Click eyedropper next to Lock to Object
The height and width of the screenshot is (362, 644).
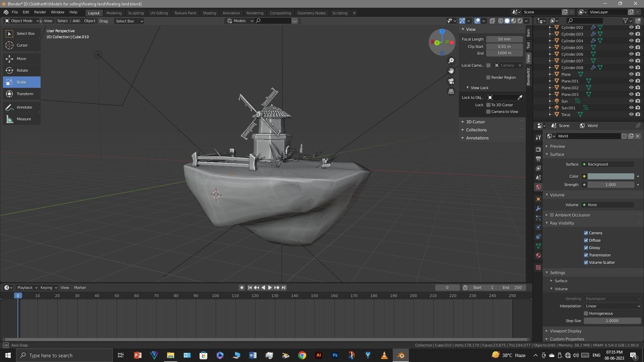pyautogui.click(x=520, y=98)
